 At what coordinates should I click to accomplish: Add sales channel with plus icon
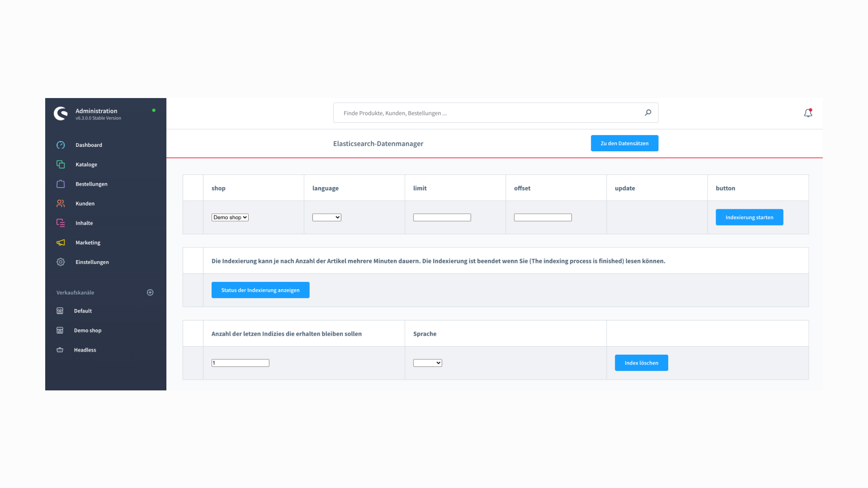pos(150,292)
